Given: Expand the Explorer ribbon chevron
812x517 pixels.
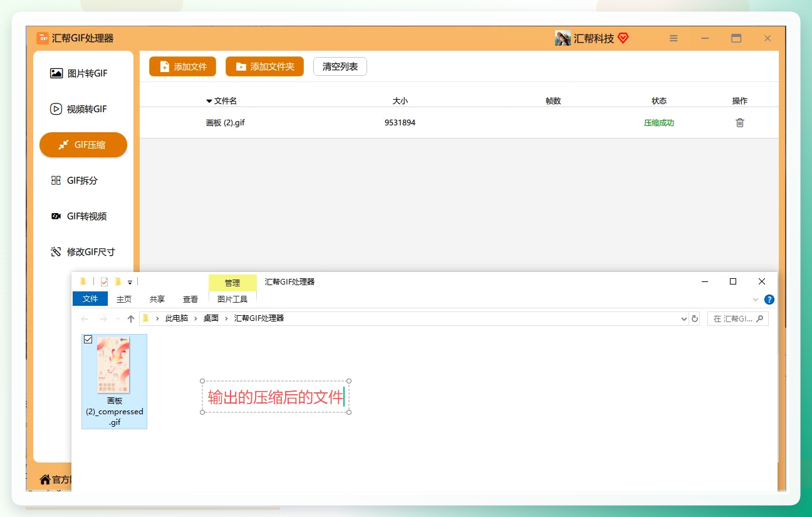Looking at the screenshot, I should click(756, 300).
